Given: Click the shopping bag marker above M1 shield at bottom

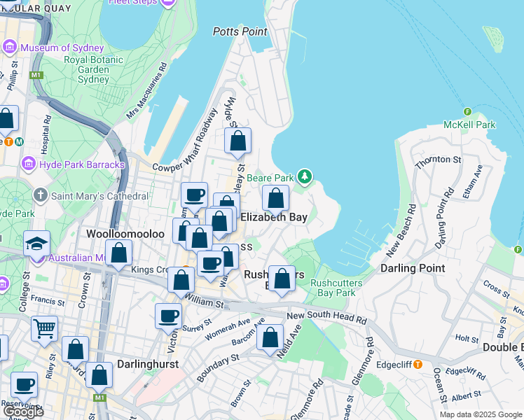Looking at the screenshot, I should coord(99,378).
